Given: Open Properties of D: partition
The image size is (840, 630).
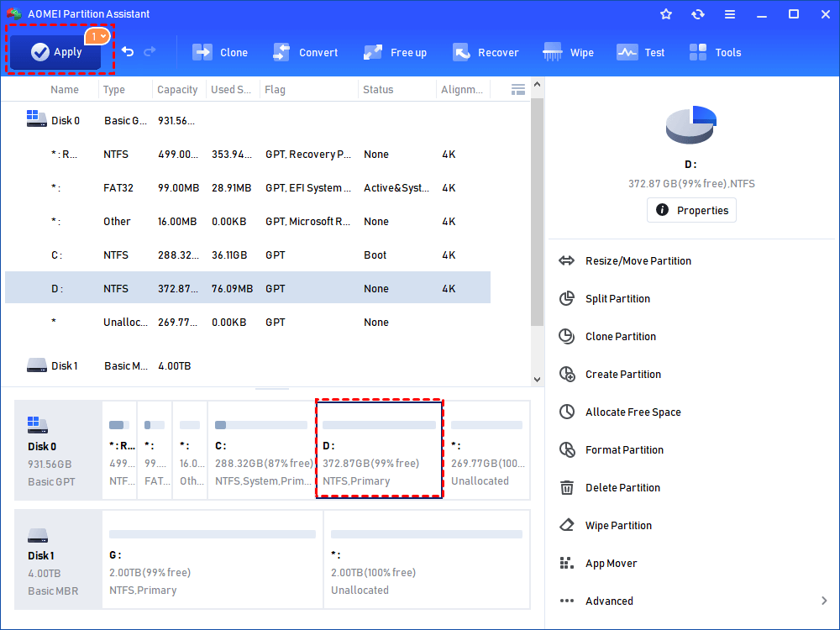Looking at the screenshot, I should [x=691, y=210].
